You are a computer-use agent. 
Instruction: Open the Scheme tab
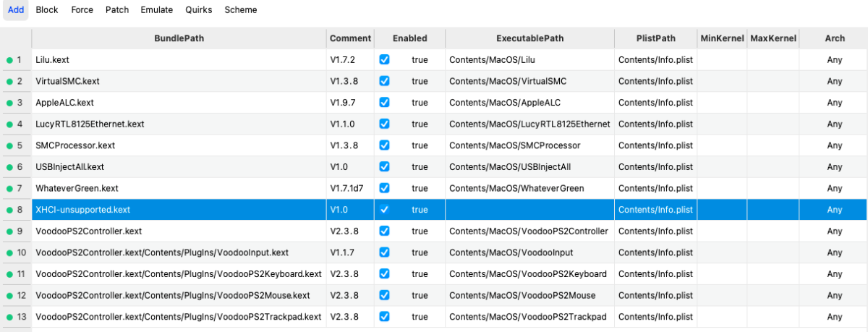pyautogui.click(x=240, y=10)
